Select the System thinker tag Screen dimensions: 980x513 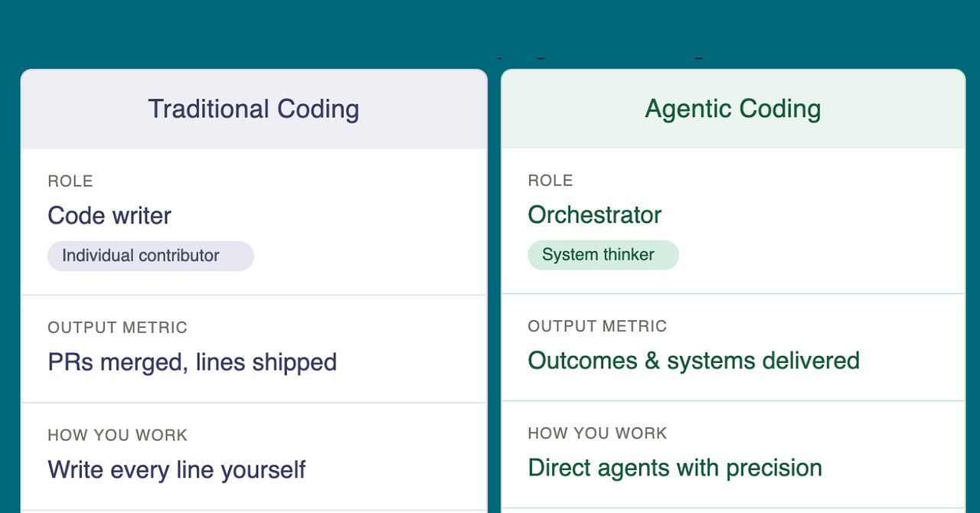(603, 255)
